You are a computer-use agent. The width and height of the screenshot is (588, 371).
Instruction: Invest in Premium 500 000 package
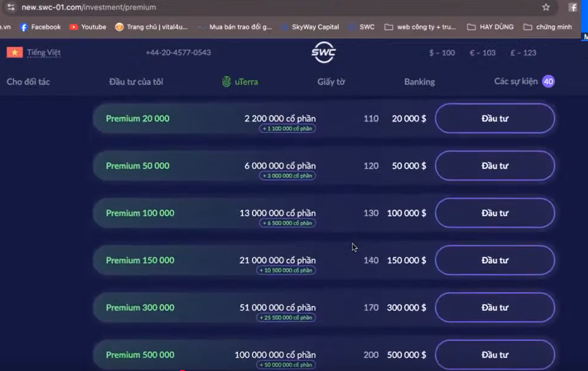tap(495, 354)
